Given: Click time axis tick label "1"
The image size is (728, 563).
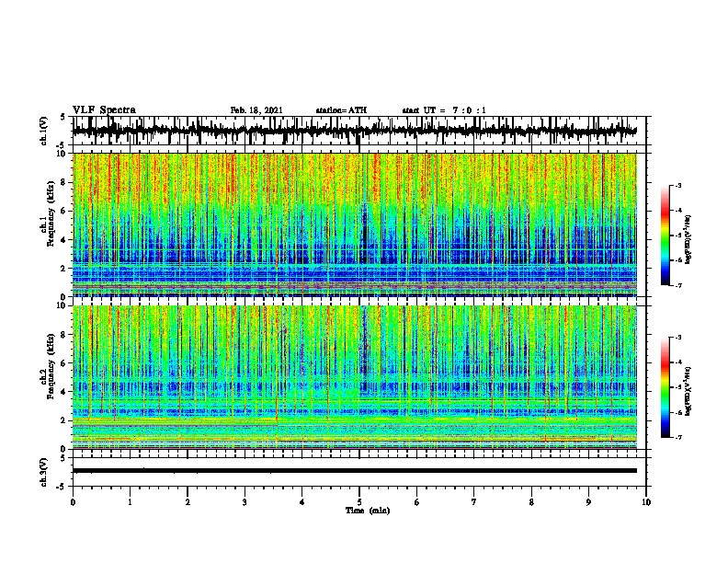Looking at the screenshot, I should (130, 502).
